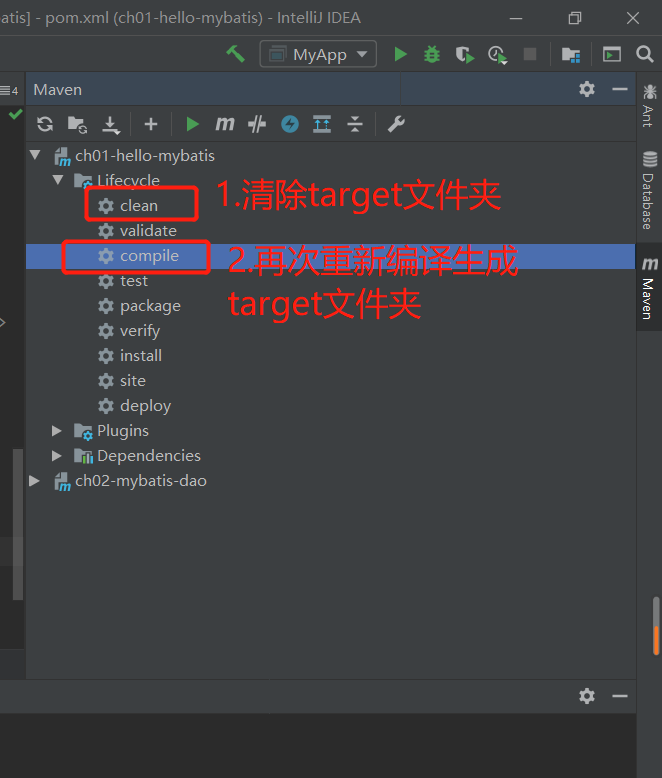Select the Plugins folder label

click(123, 431)
